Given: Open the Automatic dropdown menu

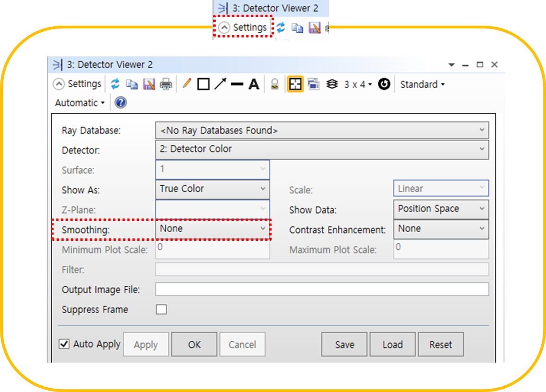Looking at the screenshot, I should click(80, 103).
